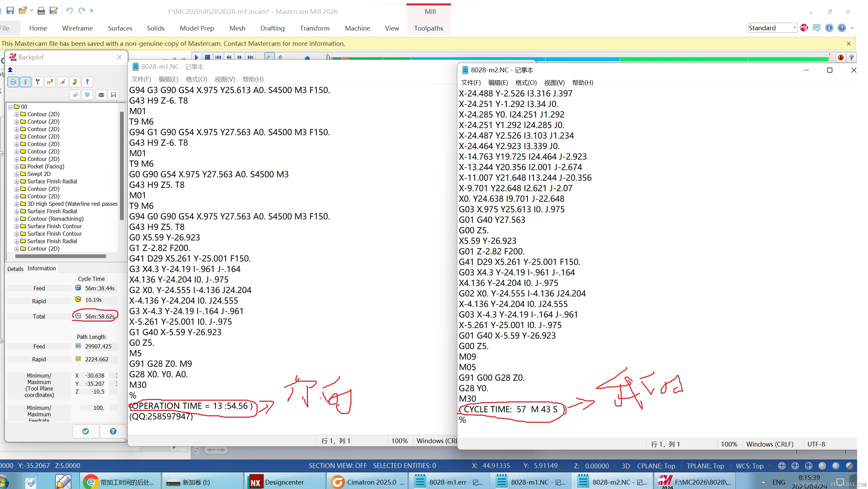
Task: Toggle the display tool icon in Backplot
Action: click(x=25, y=82)
